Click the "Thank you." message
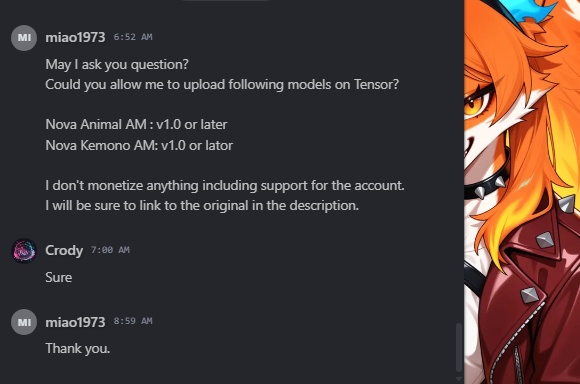 [x=78, y=348]
